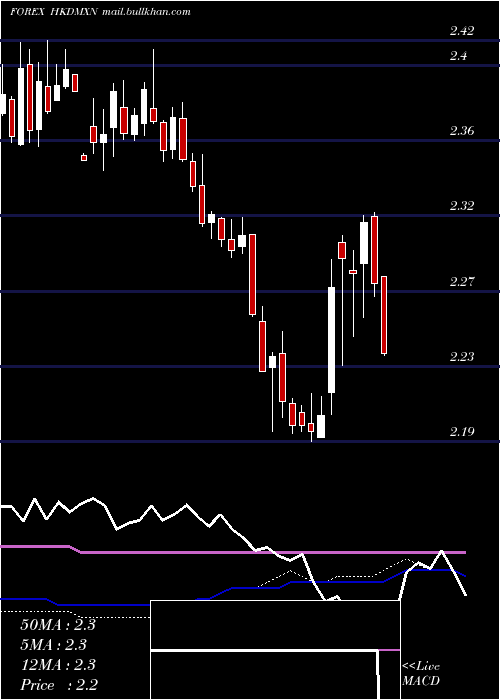Click the 2.19 price axis label
500x700 pixels.
462,432
